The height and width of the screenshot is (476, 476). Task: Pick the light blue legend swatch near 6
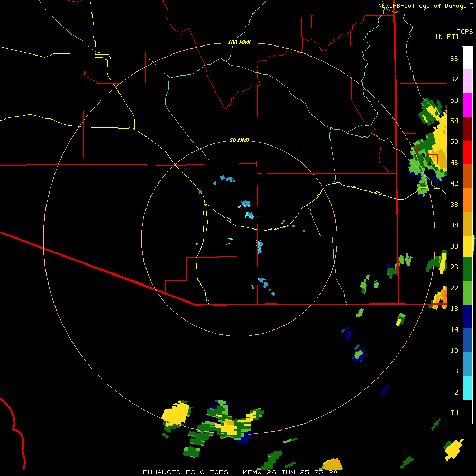[467, 364]
